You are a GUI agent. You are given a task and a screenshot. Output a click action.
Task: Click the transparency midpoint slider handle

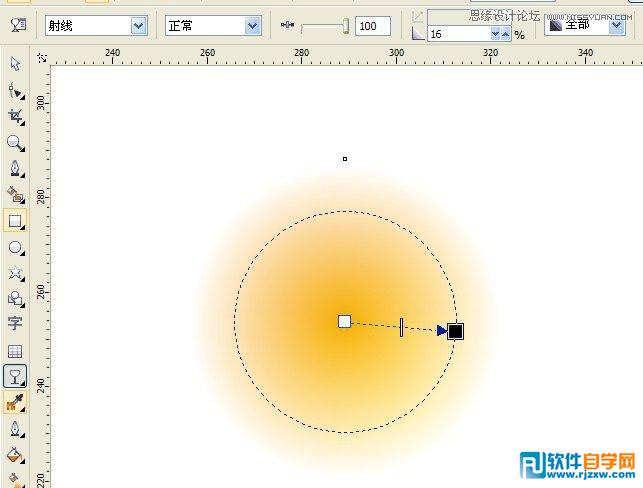click(x=346, y=26)
